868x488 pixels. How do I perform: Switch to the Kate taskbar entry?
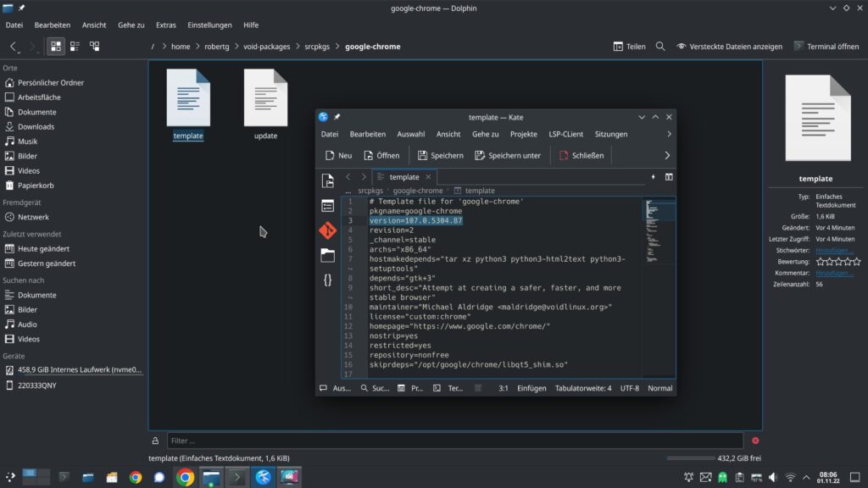(x=263, y=477)
